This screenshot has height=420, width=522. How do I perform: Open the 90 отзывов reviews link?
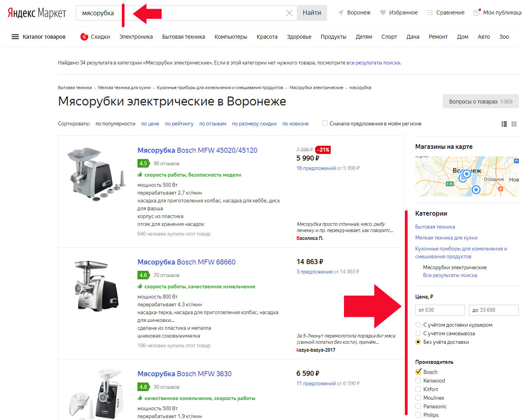click(x=166, y=163)
